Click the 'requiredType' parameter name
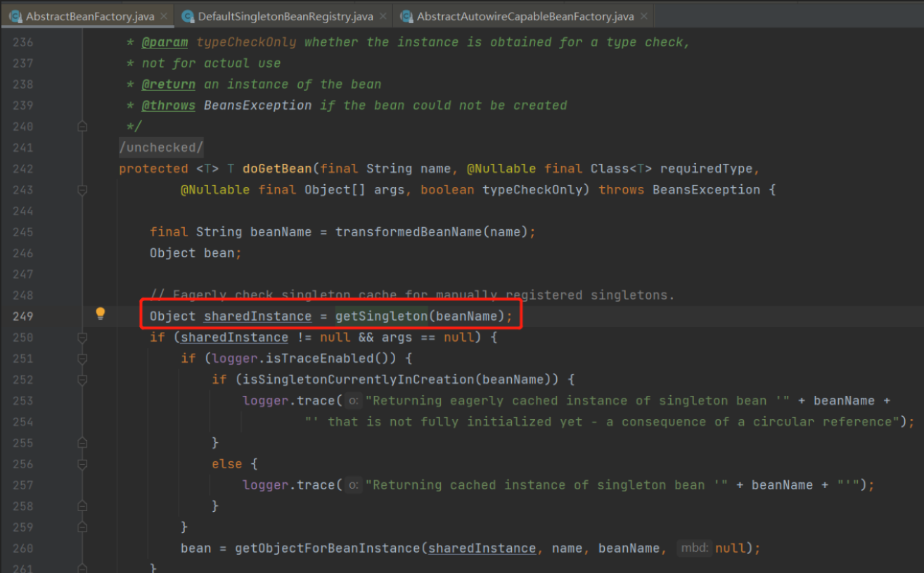Image resolution: width=924 pixels, height=573 pixels. click(x=706, y=169)
